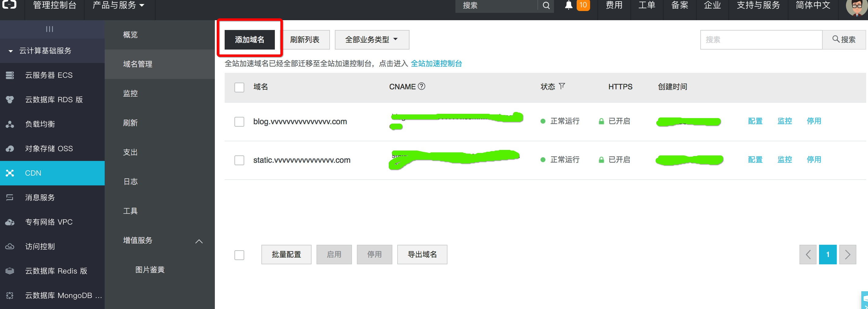The image size is (868, 309).
Task: Click the Redis database icon
Action: coord(10,271)
